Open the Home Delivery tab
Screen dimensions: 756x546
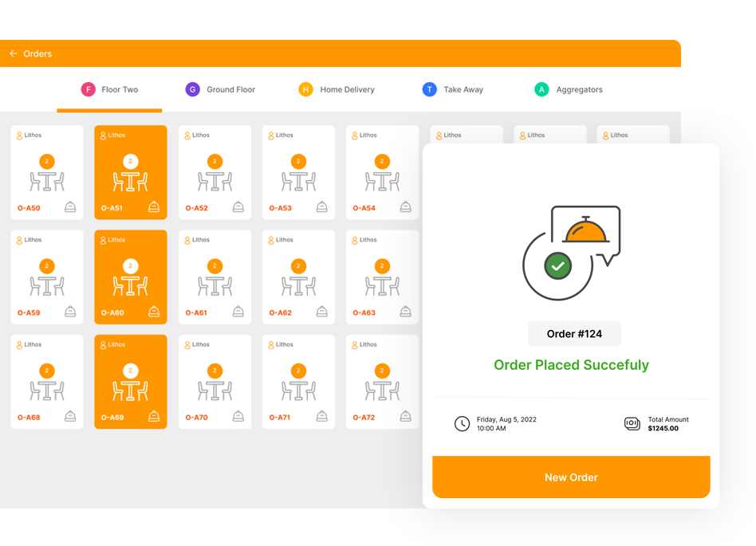pyautogui.click(x=337, y=89)
